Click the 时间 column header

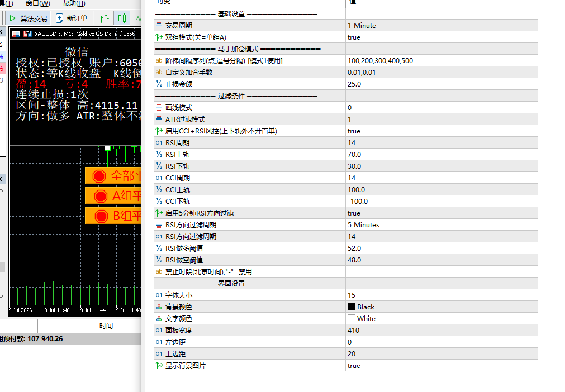[x=106, y=326]
